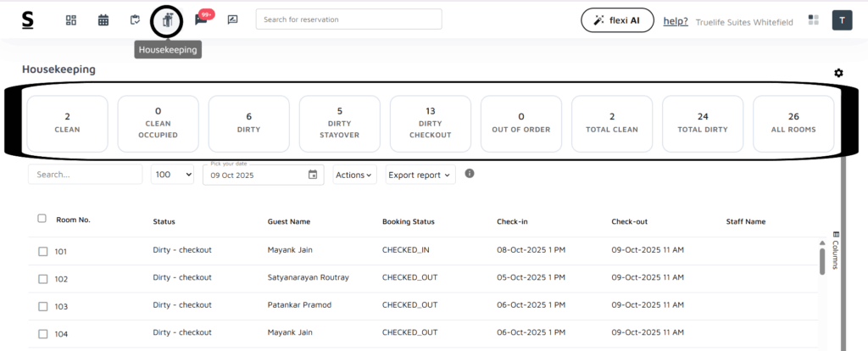Filter by the Dirty Checkout card
Image resolution: width=868 pixels, height=351 pixels.
pyautogui.click(x=431, y=124)
